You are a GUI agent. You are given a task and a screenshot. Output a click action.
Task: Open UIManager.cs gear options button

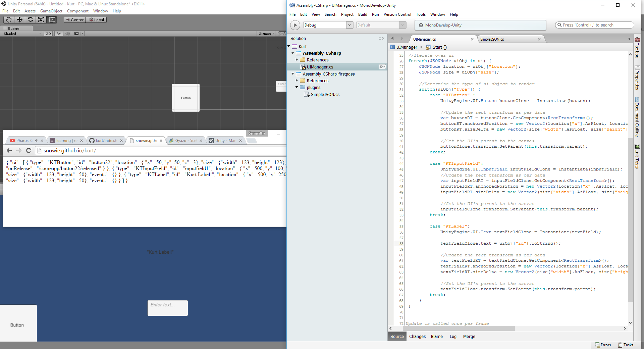tap(382, 67)
